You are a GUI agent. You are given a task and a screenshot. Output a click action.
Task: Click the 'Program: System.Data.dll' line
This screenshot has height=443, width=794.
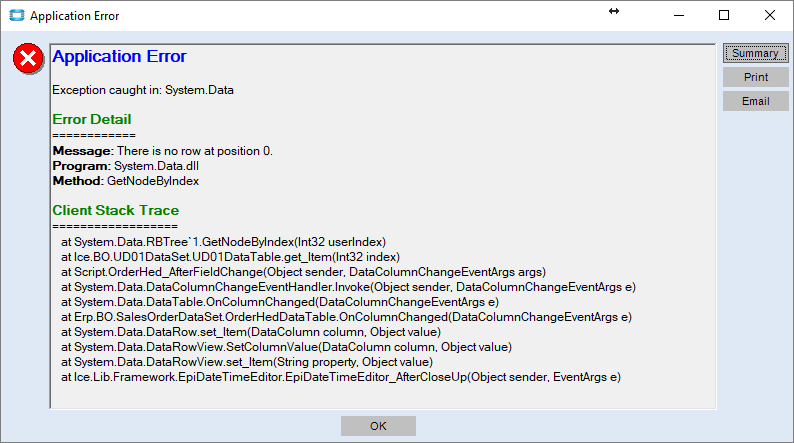point(126,166)
